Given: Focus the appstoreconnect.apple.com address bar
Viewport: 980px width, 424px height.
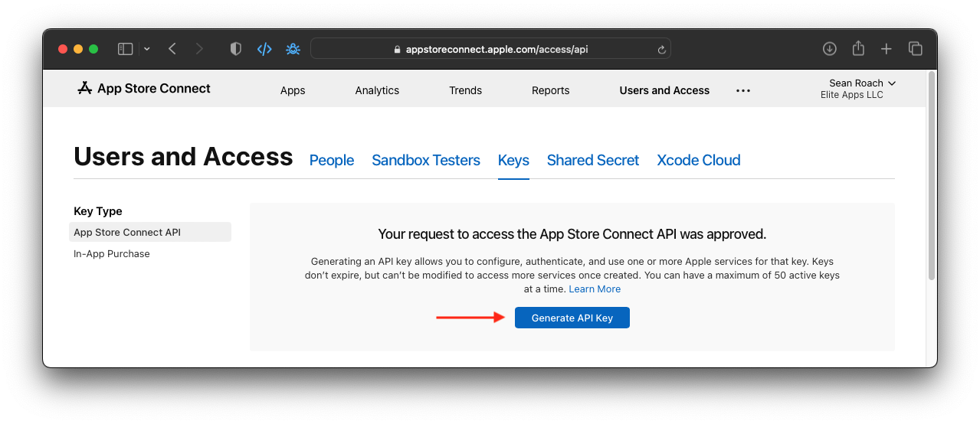Looking at the screenshot, I should pos(490,49).
